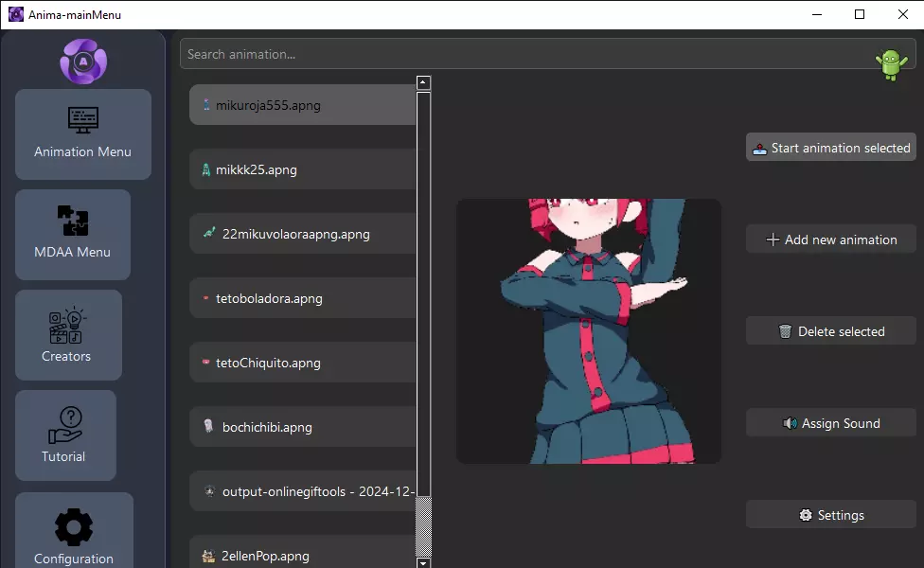
Task: Click Assign Sound button
Action: [831, 423]
